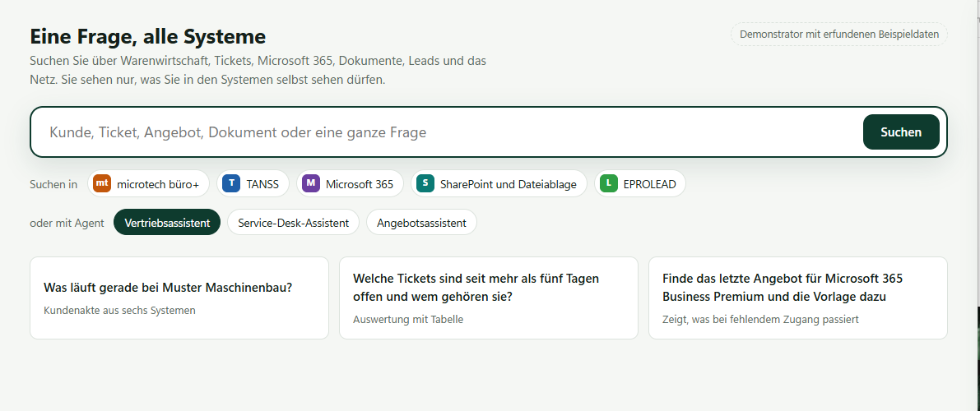
Task: Toggle the EPROLEAD source chip
Action: [x=640, y=183]
